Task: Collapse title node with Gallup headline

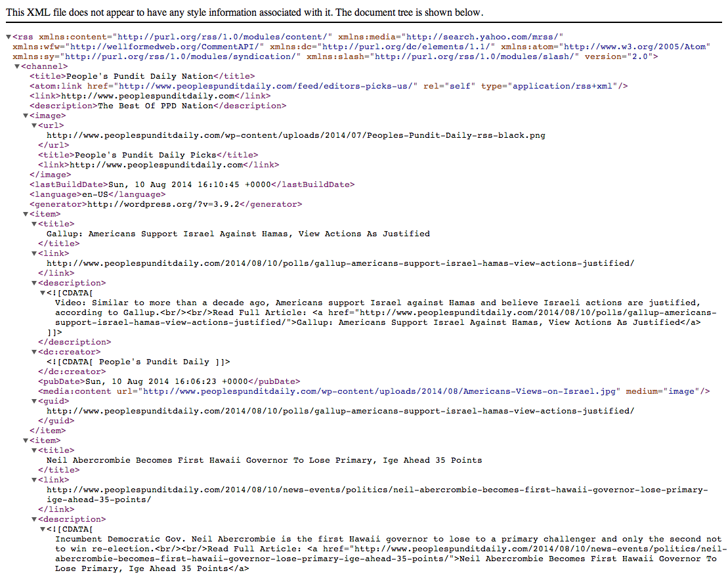Action: (x=34, y=224)
